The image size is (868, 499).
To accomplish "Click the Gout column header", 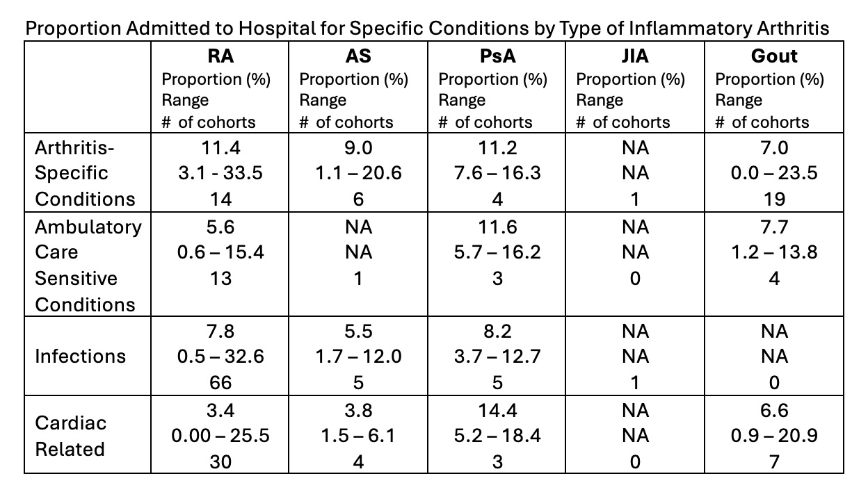I will click(x=774, y=56).
